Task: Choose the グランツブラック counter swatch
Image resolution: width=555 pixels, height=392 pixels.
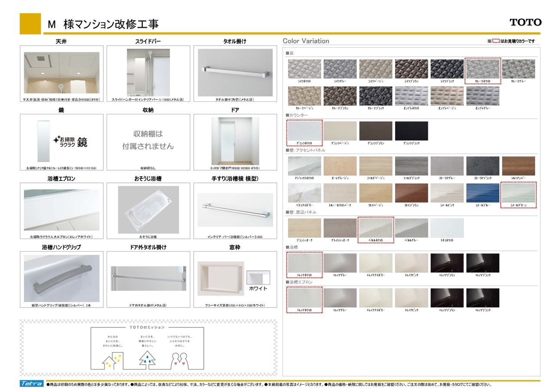Action: pyautogui.click(x=411, y=131)
